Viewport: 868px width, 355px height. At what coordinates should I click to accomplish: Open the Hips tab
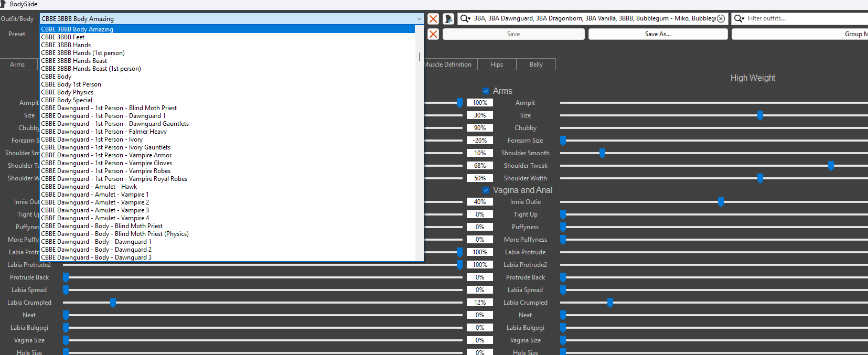pyautogui.click(x=497, y=64)
